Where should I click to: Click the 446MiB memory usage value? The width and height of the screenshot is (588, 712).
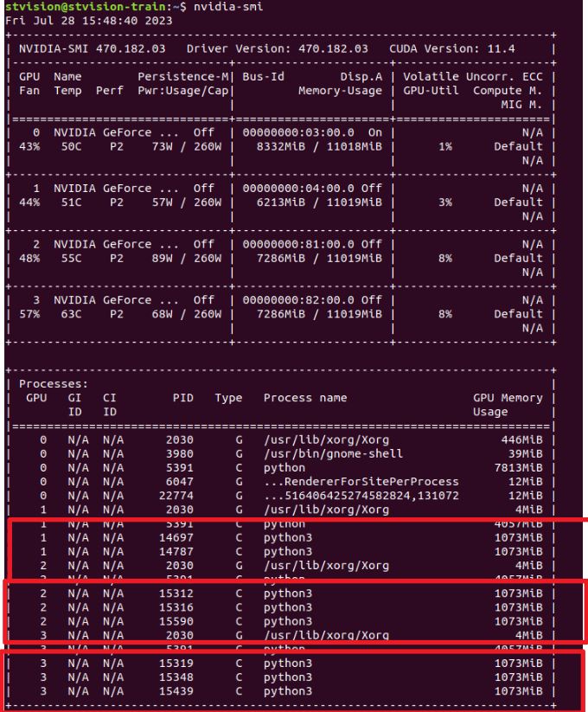point(521,440)
